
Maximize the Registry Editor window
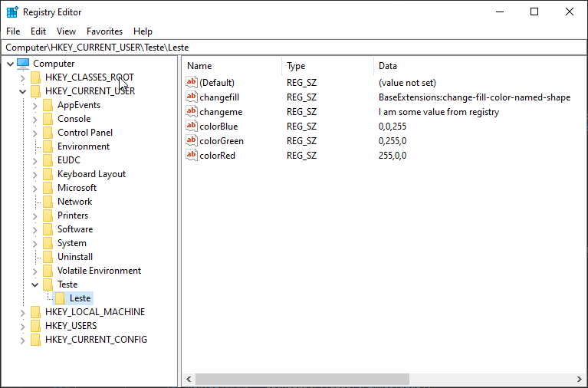click(x=534, y=12)
